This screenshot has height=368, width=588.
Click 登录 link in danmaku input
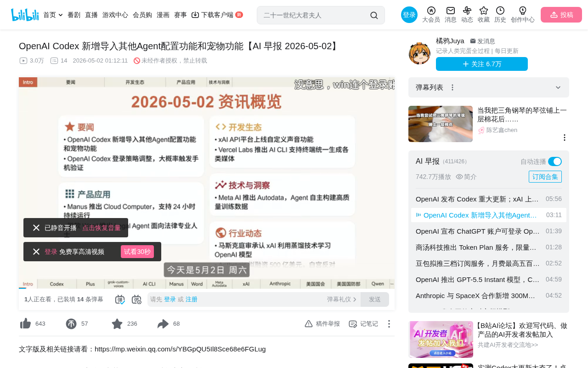(170, 299)
